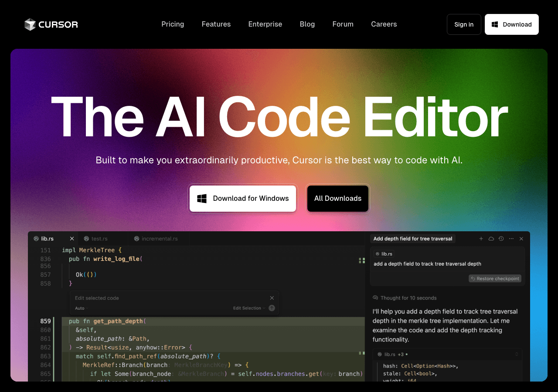The height and width of the screenshot is (392, 558).
Task: Start a new chat using the plus icon
Action: (481, 239)
